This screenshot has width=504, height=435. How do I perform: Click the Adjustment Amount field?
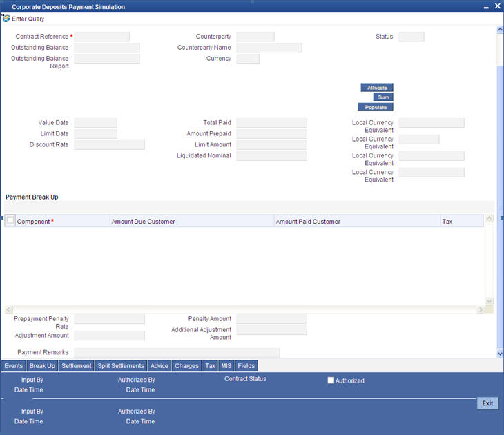click(x=110, y=336)
